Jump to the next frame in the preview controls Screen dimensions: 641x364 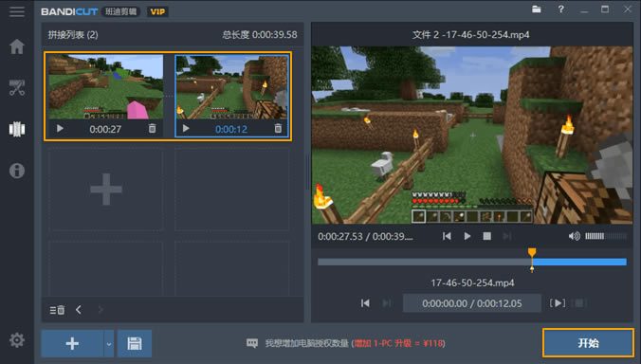coord(507,236)
